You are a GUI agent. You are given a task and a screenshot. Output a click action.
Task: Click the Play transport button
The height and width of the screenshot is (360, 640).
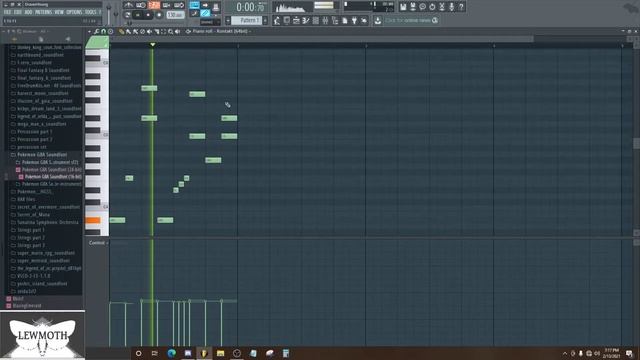click(138, 15)
